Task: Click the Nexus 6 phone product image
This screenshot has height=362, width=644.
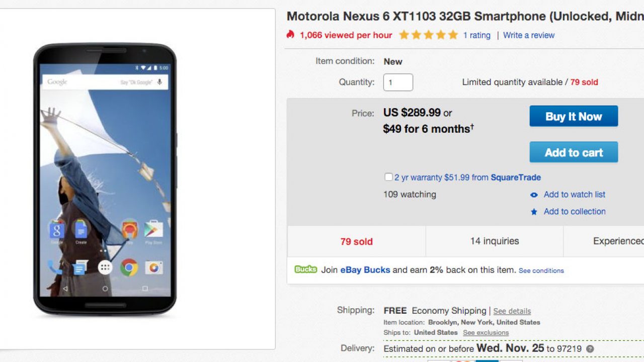Action: (105, 179)
